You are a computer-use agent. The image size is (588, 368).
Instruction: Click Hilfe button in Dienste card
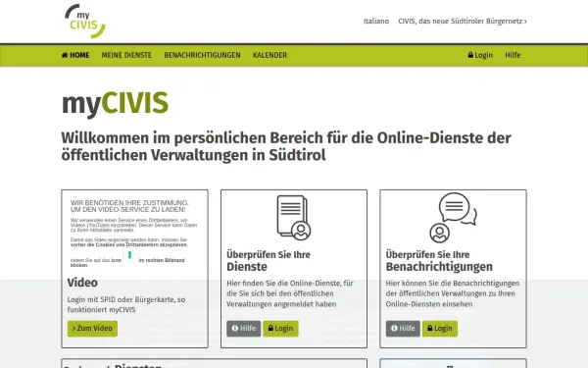click(x=243, y=328)
